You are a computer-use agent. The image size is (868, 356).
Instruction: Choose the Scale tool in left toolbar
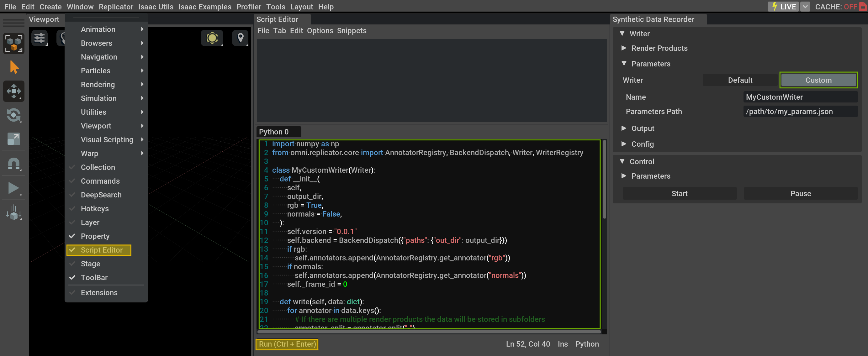pos(14,139)
